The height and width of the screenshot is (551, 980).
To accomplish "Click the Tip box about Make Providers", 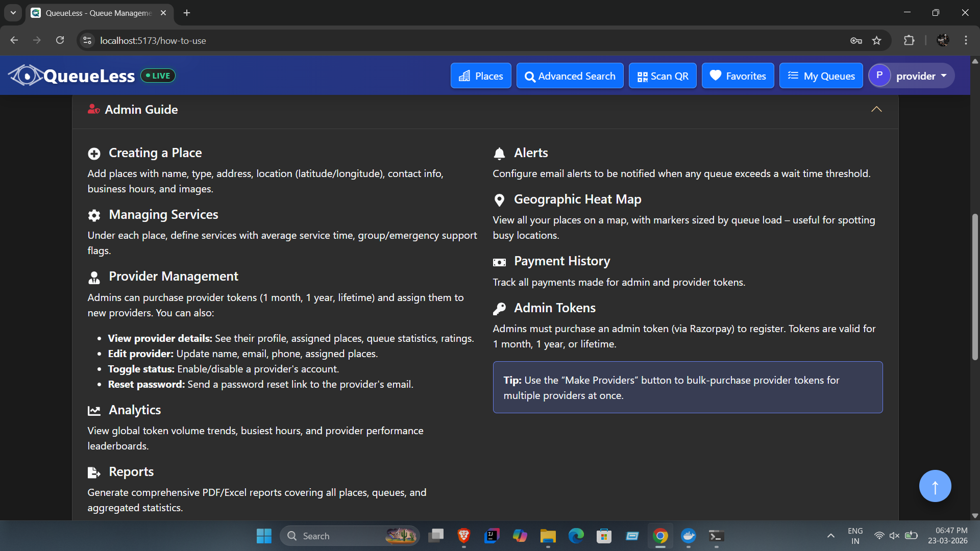I will [688, 387].
